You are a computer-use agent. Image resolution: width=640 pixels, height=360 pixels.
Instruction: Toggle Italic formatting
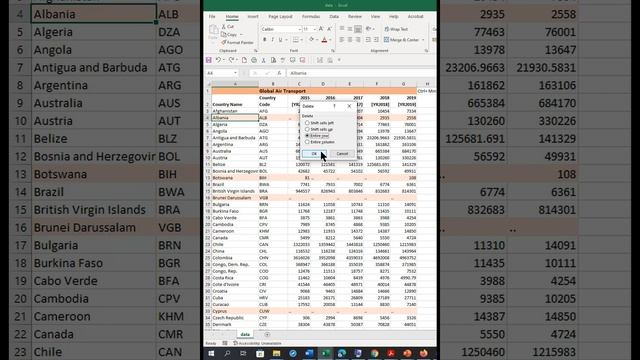tap(272, 40)
